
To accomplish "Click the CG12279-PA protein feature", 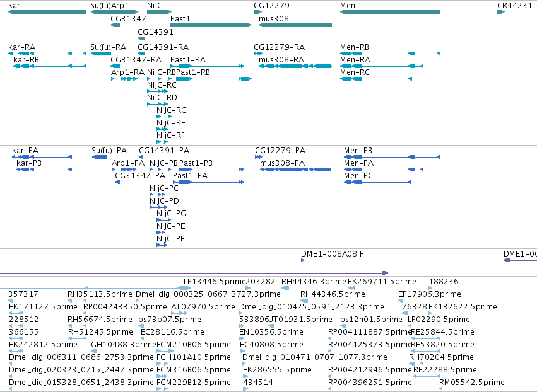I will pyautogui.click(x=259, y=157).
